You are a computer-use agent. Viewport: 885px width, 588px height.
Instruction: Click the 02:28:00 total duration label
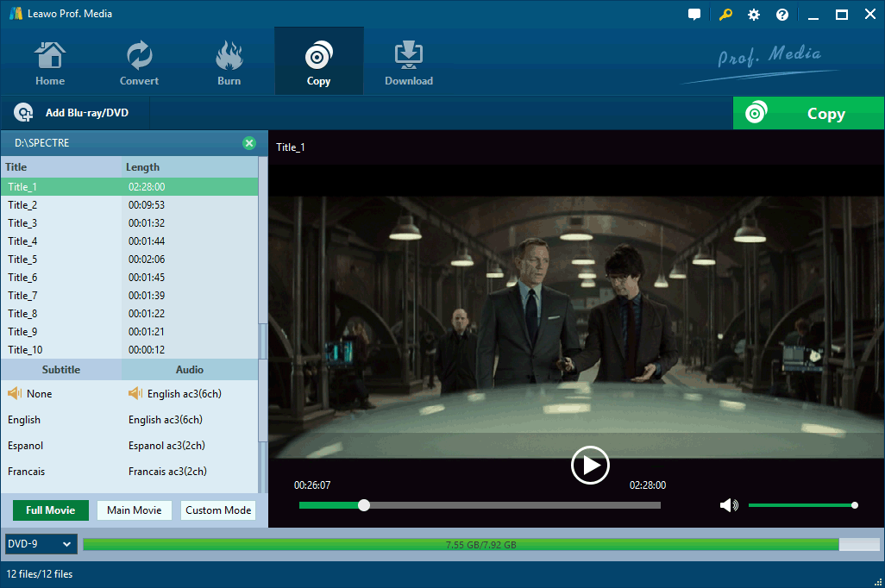tap(648, 485)
